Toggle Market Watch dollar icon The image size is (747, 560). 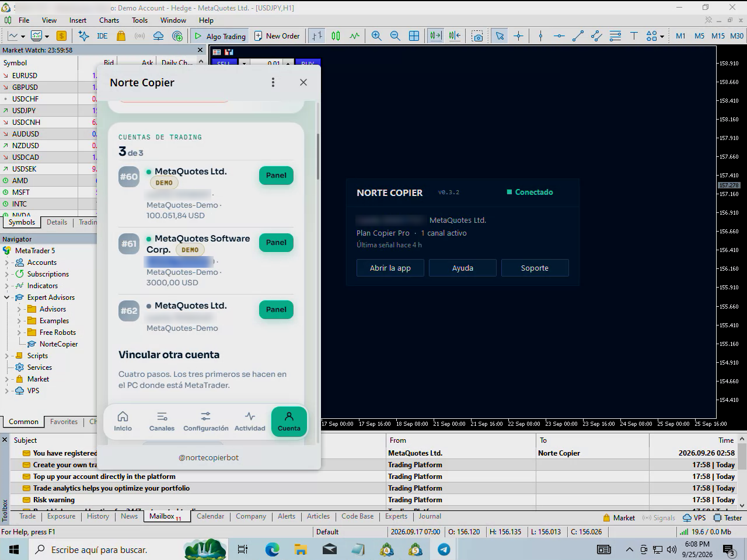61,36
